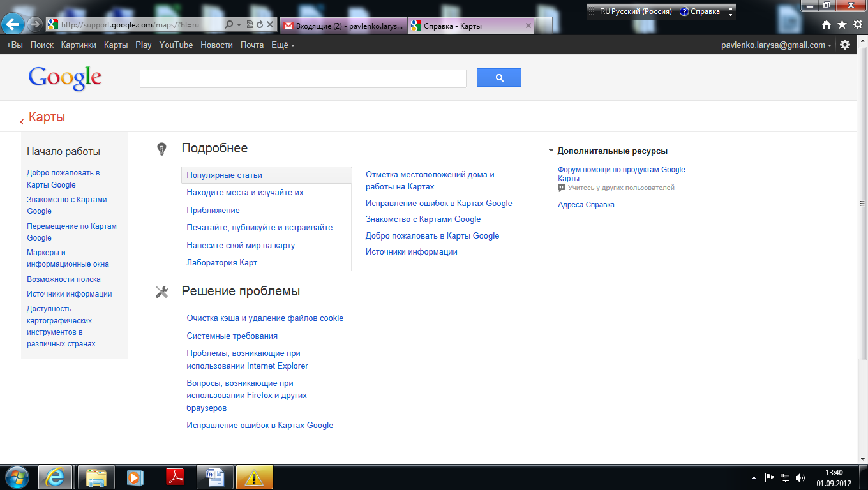Open Windows Explorer folder taskbar icon

96,477
